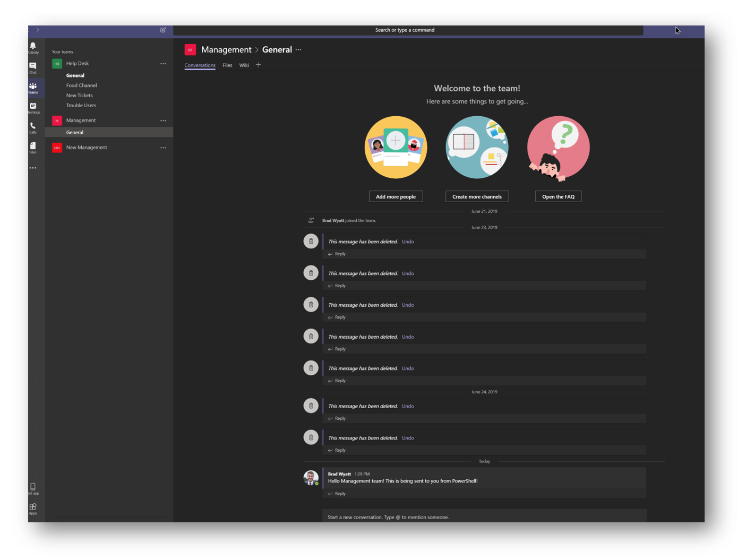Click the trash avatar of first deleted message
Viewport: 746px width, 560px height.
point(311,241)
